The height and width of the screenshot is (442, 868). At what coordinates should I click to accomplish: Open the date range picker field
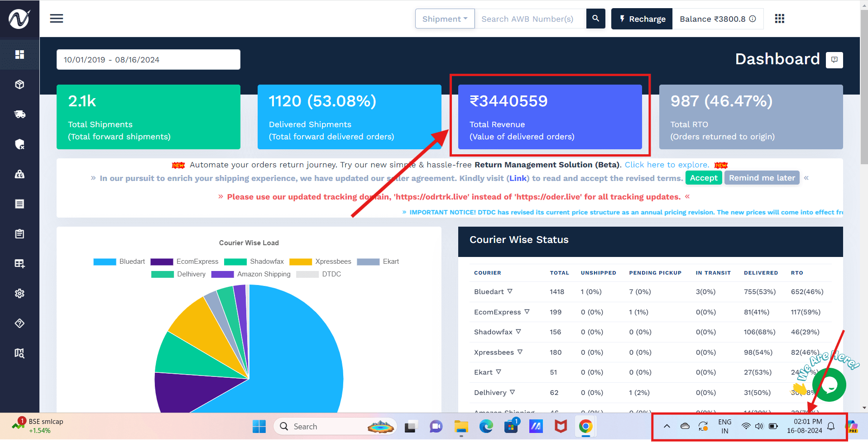pyautogui.click(x=148, y=60)
